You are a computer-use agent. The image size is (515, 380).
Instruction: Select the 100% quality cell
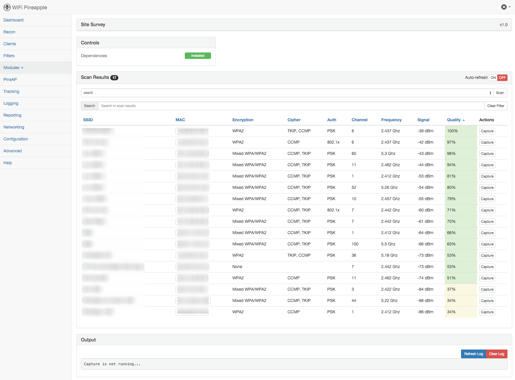pyautogui.click(x=461, y=131)
